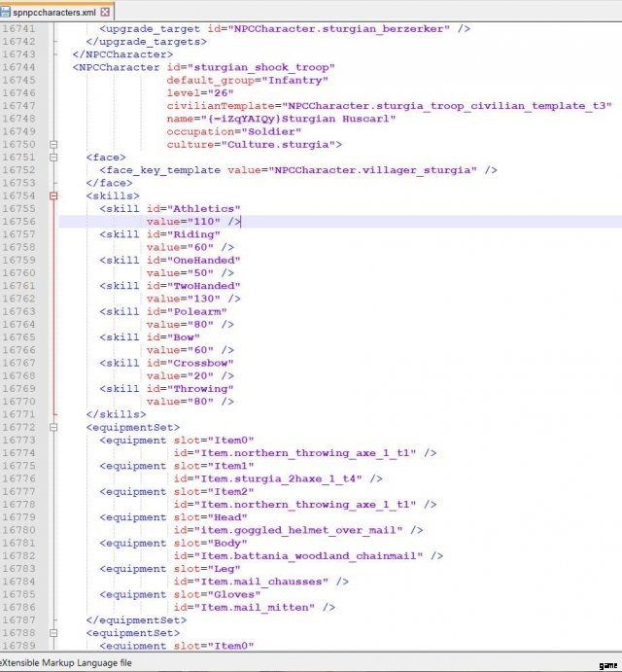Click the closing </upgrade_targets> tag
The width and height of the screenshot is (622, 672).
coord(147,42)
